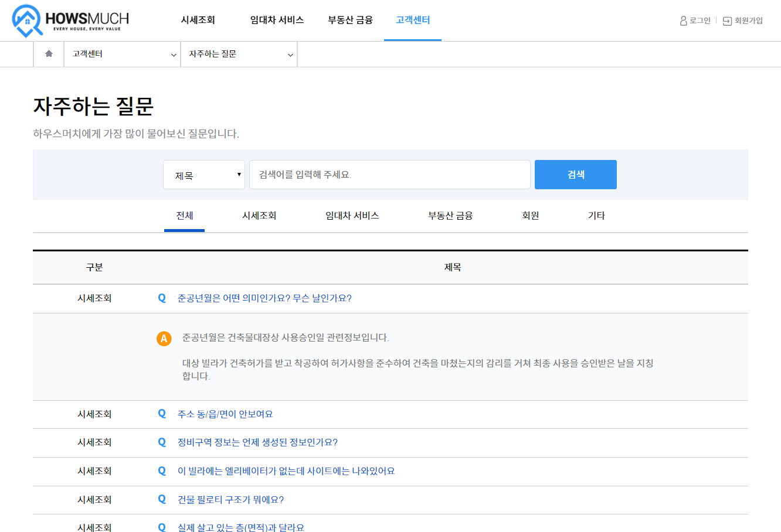Click the Q icon beside 정비구역 question
The height and width of the screenshot is (532, 781).
point(162,442)
